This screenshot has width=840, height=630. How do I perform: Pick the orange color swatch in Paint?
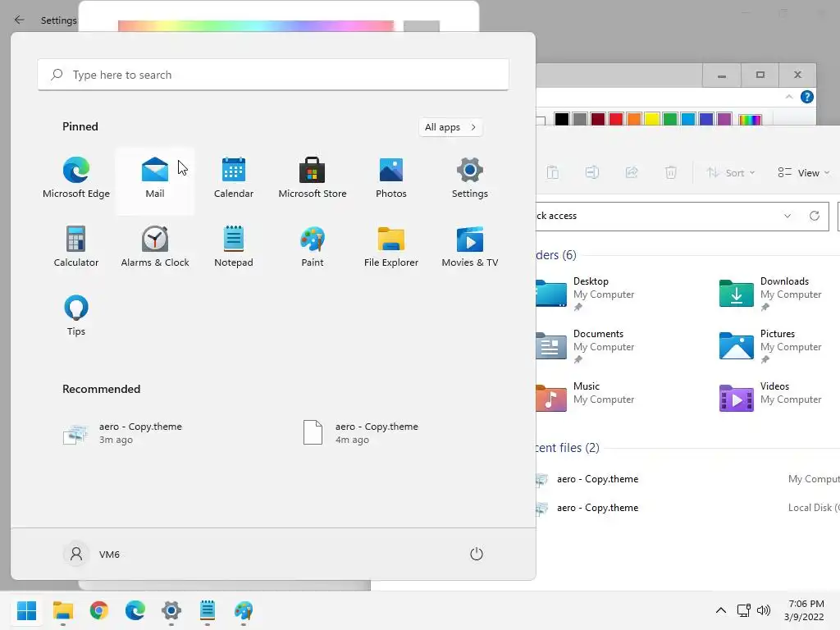(x=634, y=119)
